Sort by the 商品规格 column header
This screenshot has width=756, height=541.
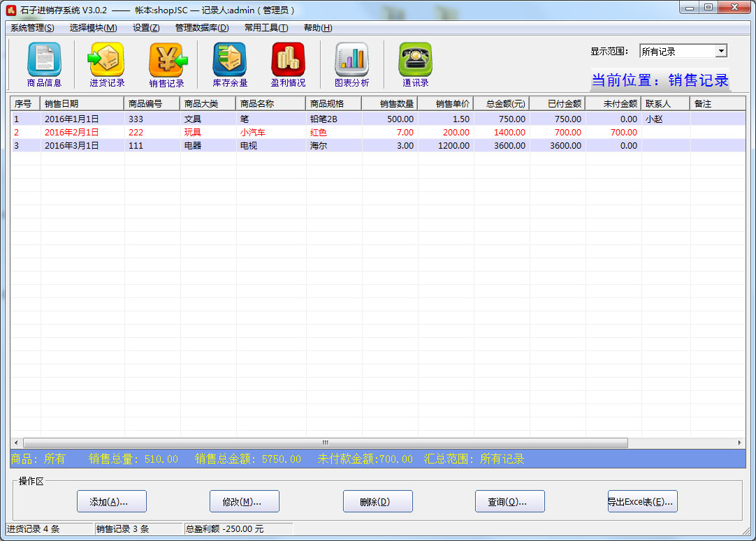coord(334,103)
